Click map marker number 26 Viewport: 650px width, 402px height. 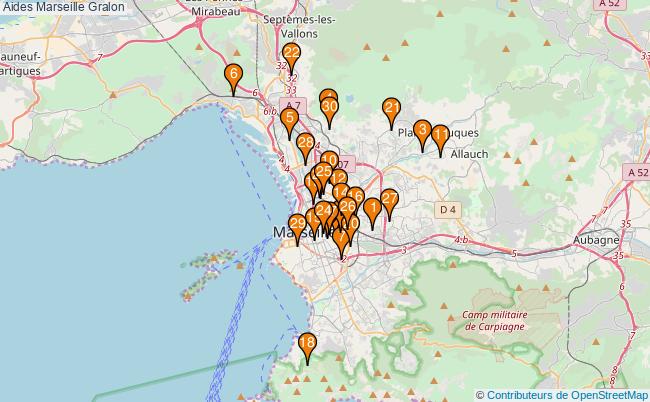pos(347,208)
